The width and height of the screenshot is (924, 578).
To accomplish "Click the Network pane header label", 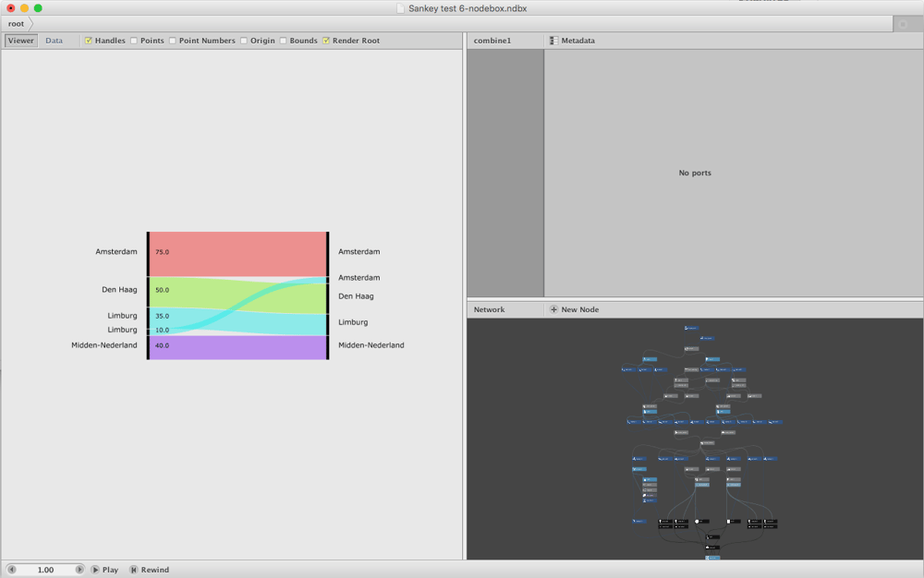I will pyautogui.click(x=489, y=309).
